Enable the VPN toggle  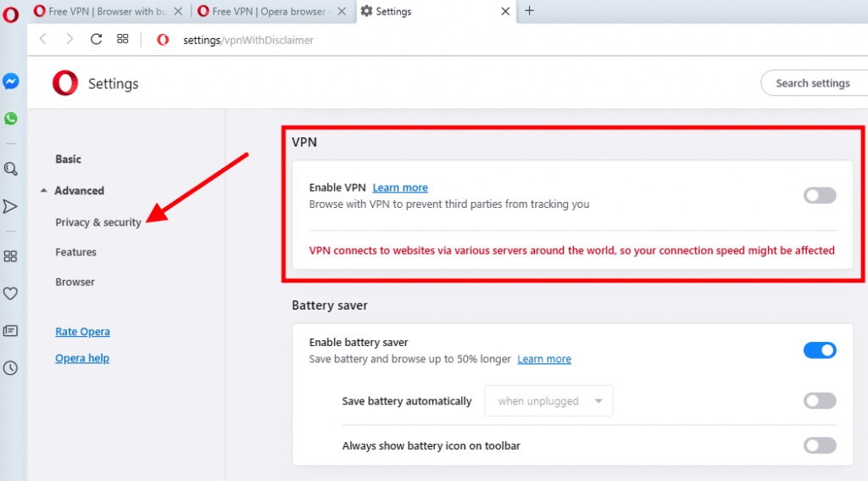[x=820, y=195]
